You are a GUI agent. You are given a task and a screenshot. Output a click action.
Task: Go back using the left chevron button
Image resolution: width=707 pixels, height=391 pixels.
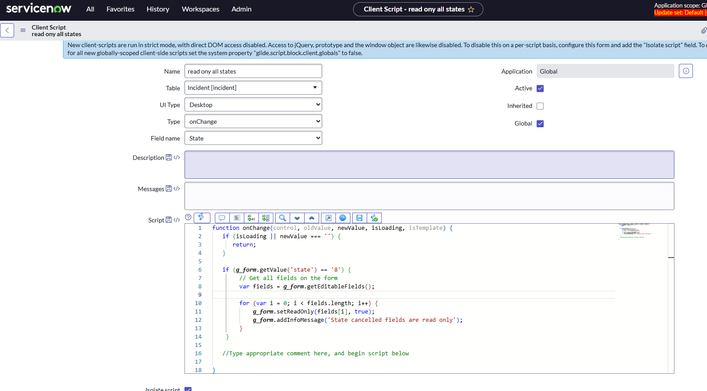pyautogui.click(x=7, y=31)
